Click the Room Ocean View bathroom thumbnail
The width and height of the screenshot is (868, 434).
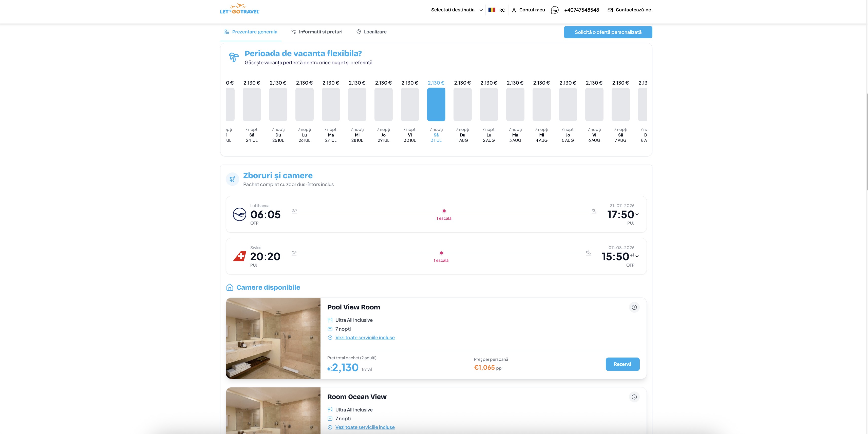pos(273,410)
